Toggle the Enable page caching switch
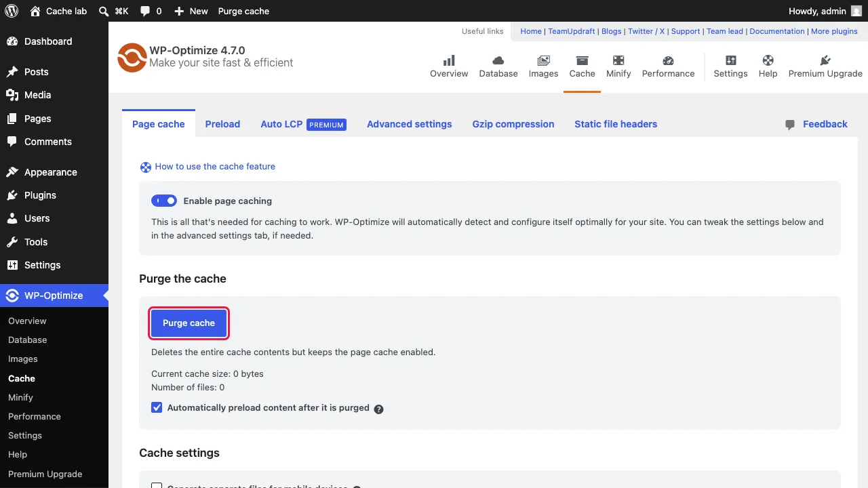868x488 pixels. pyautogui.click(x=164, y=201)
